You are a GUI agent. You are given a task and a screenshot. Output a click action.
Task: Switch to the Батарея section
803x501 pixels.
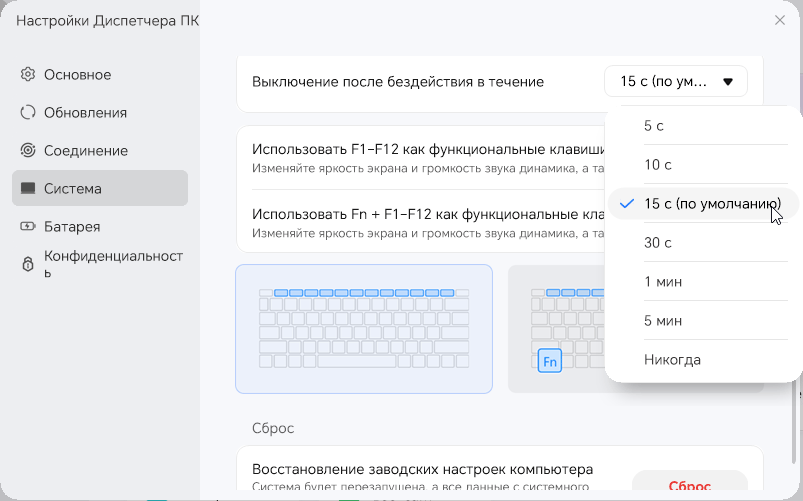(72, 227)
